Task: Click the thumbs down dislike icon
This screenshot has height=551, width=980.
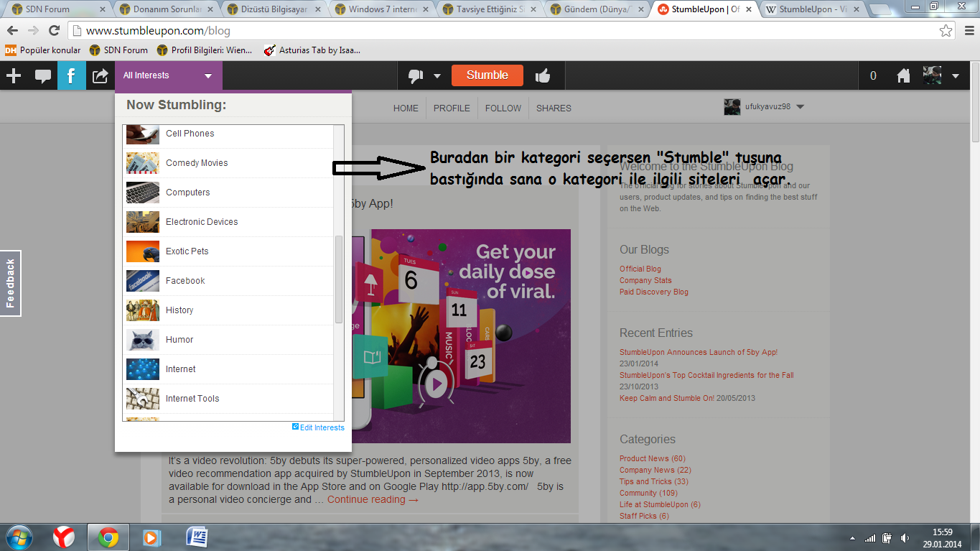Action: tap(416, 75)
